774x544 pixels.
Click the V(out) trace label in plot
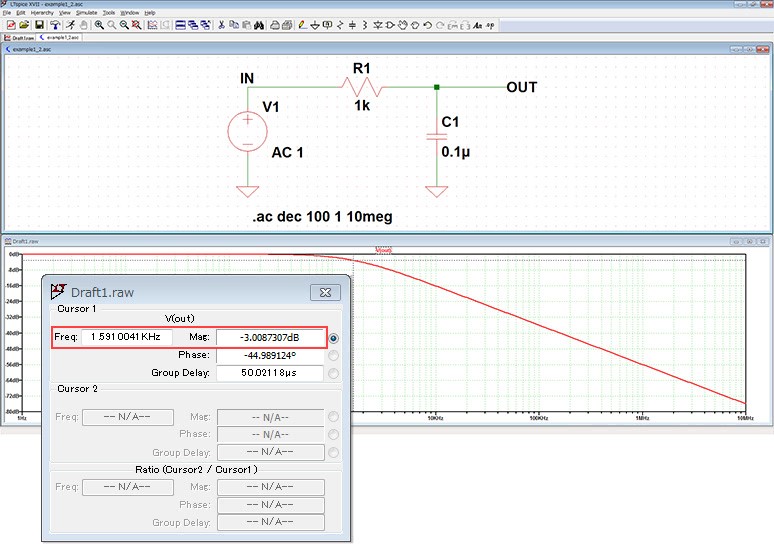pyautogui.click(x=384, y=250)
